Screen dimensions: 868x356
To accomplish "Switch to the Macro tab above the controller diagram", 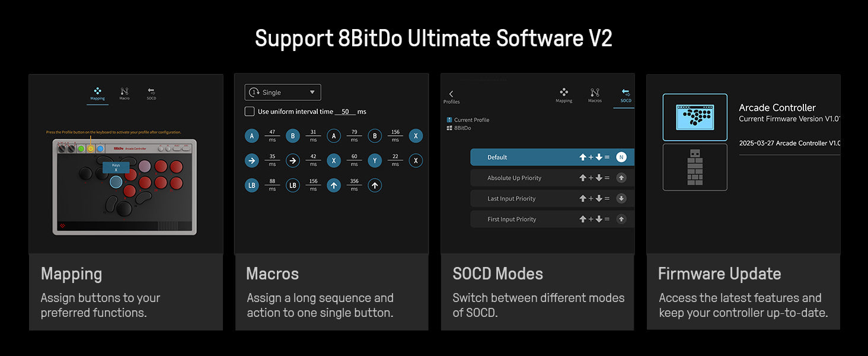I will pyautogui.click(x=124, y=94).
